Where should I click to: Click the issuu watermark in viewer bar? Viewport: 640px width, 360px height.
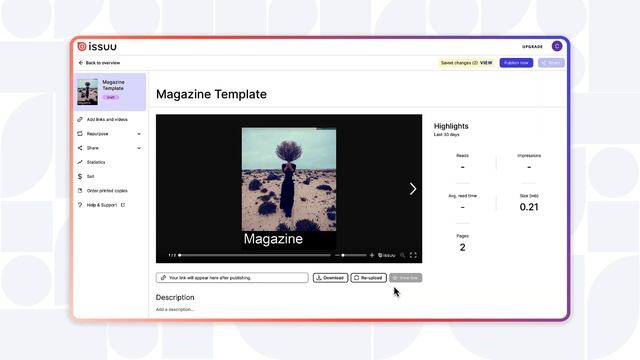(x=387, y=256)
